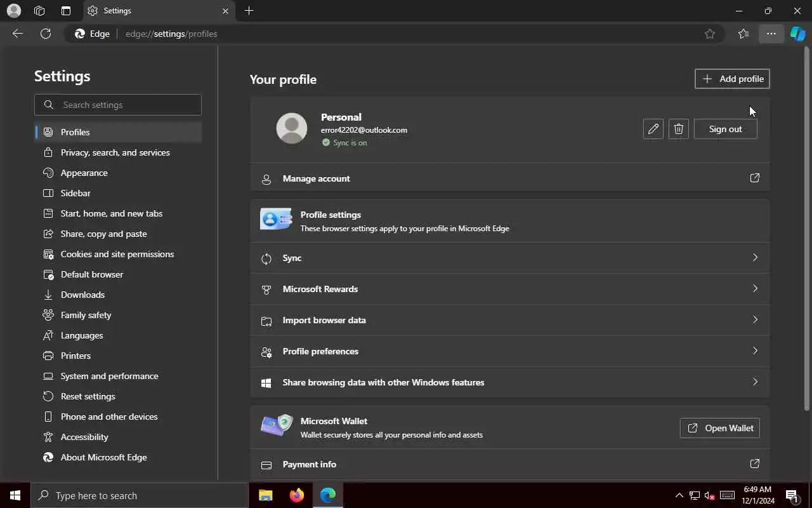Open About Microsoft Edge
Screen dimensions: 812x508
118,457
